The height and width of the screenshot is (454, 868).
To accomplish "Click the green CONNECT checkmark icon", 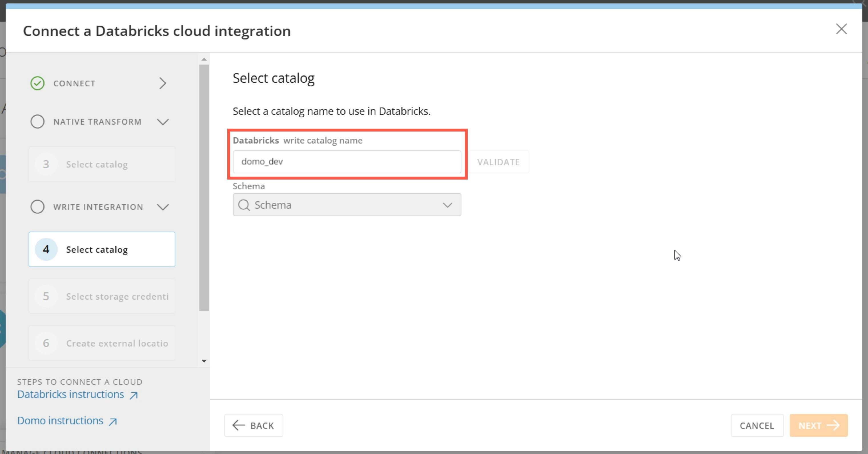I will (37, 83).
